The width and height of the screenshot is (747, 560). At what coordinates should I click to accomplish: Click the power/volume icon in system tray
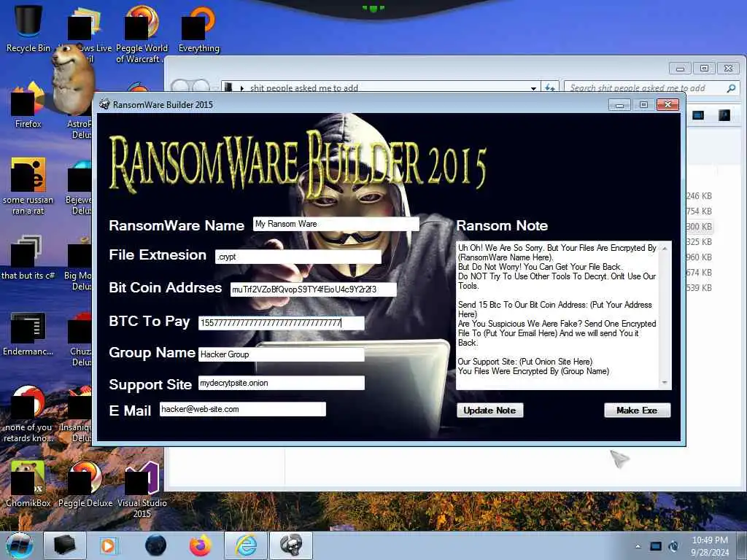point(673,547)
